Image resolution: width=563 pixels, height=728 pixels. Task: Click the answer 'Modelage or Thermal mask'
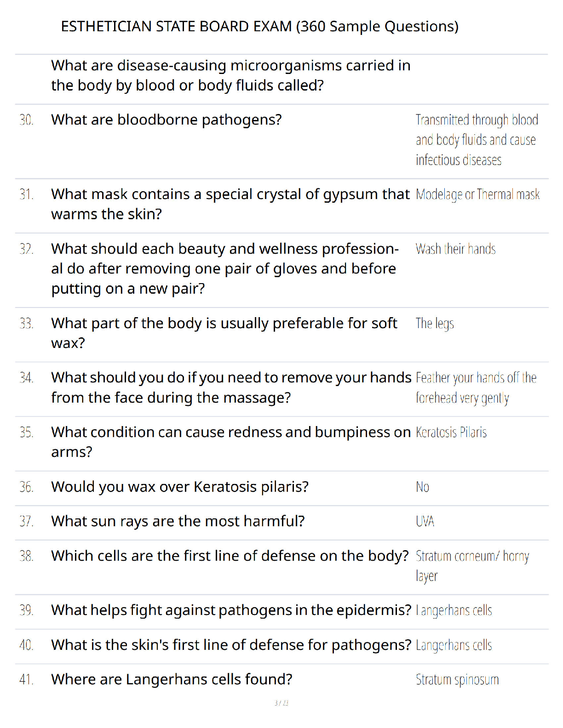[x=478, y=194]
